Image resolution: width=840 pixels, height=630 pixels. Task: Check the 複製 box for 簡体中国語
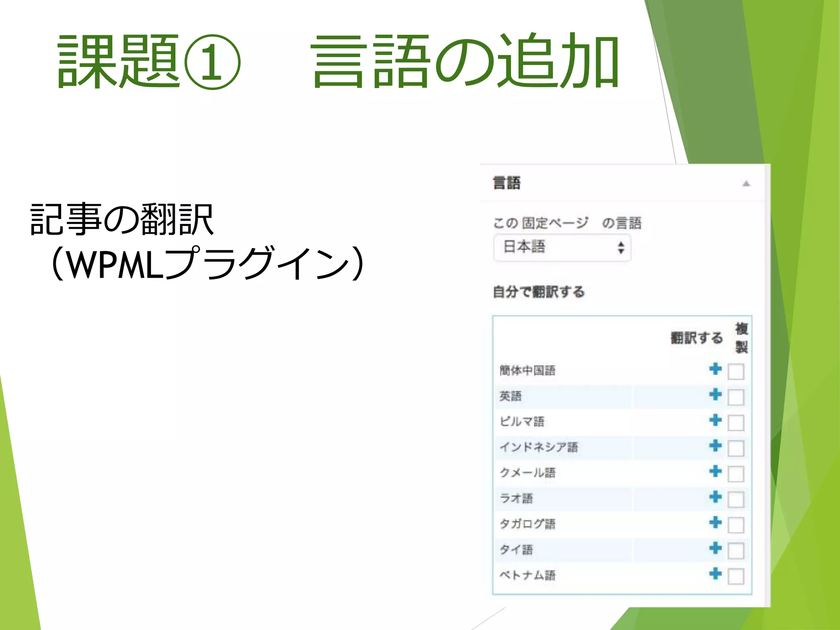pos(736,372)
